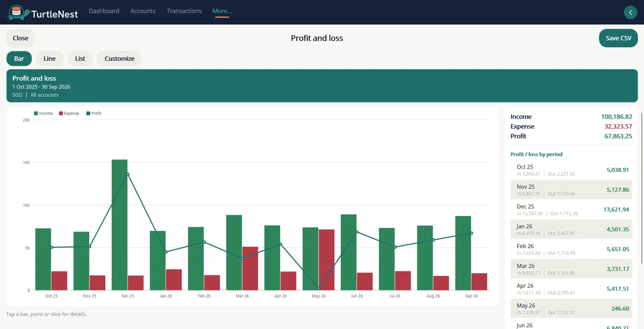
Task: Select the May 26 period row
Action: [571, 309]
